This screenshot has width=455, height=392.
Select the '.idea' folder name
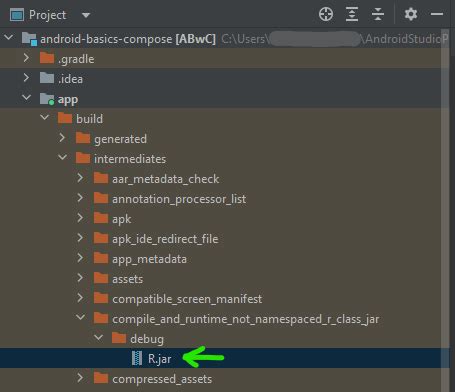[70, 79]
